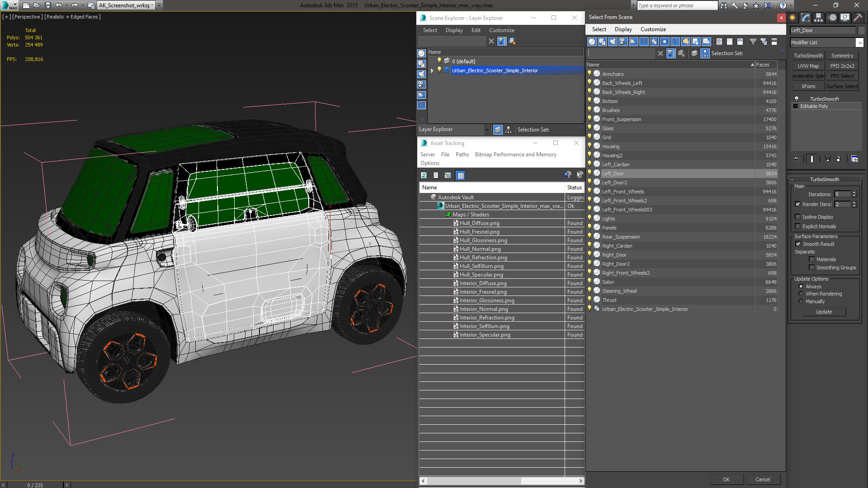
Task: Toggle the Display Cameras filter icon
Action: pos(623,42)
